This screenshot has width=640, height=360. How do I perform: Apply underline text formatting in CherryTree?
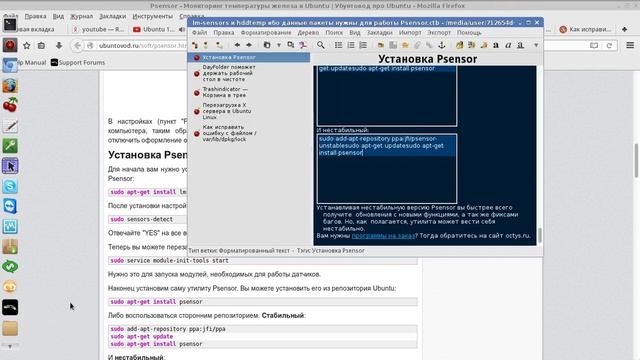click(520, 45)
